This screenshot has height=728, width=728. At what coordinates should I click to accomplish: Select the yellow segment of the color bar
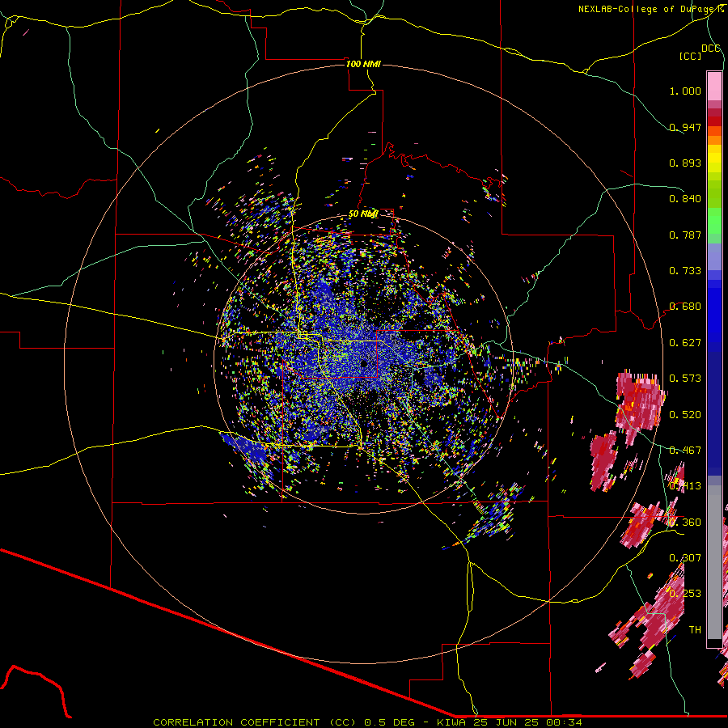tap(714, 159)
